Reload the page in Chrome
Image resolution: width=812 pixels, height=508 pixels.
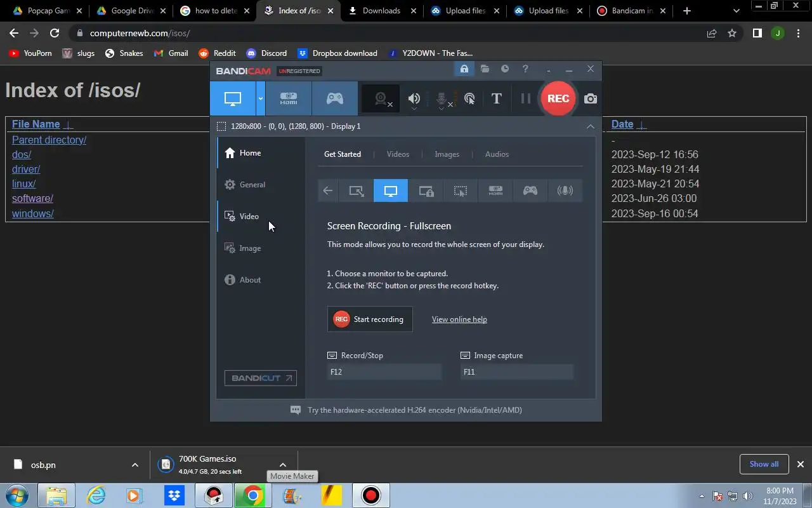pyautogui.click(x=55, y=33)
